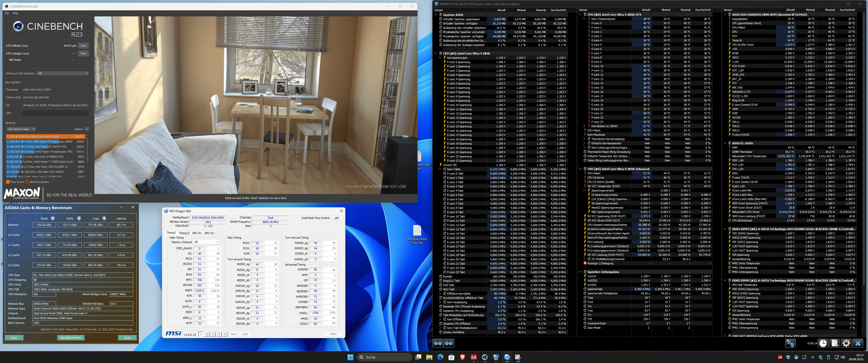Switch to SPD #1 tab
The height and width of the screenshot is (363, 868).
[197, 233]
